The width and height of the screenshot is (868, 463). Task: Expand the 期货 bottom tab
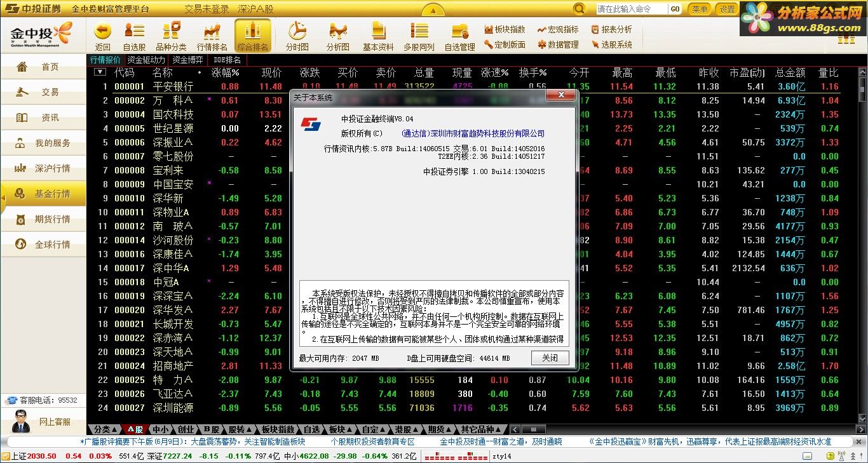pyautogui.click(x=440, y=429)
